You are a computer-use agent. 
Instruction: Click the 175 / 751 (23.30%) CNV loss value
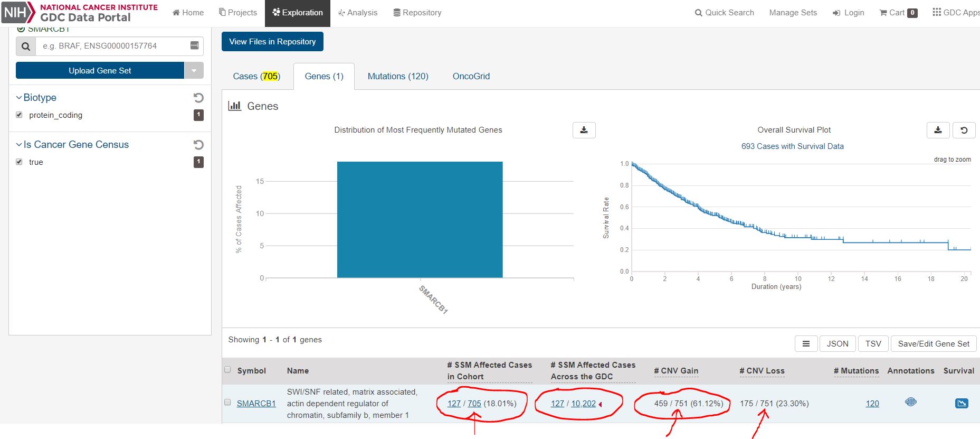point(774,404)
